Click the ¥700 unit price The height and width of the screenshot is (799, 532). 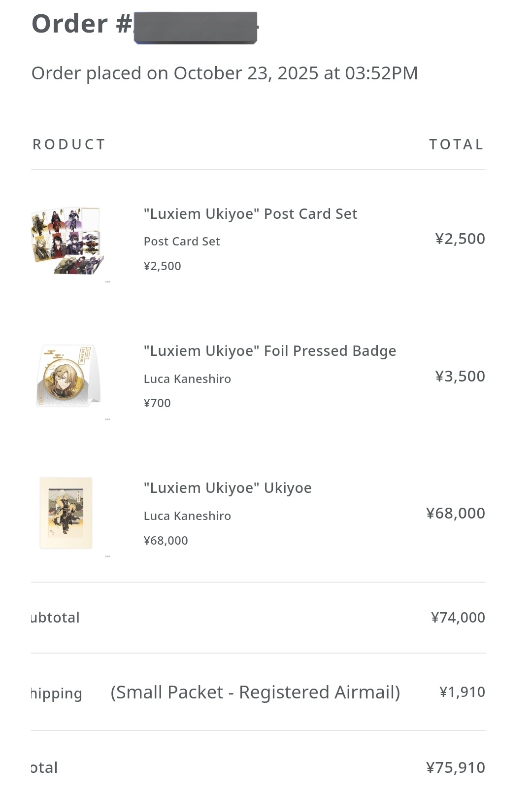[157, 403]
